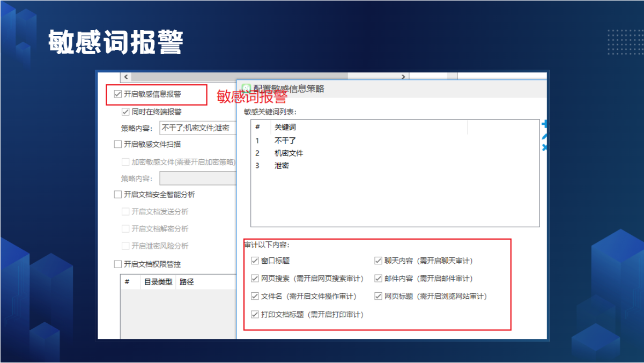Click the left scroll arrow of horizontal scrollbar
Screen dimensions: 644x363
pyautogui.click(x=125, y=77)
